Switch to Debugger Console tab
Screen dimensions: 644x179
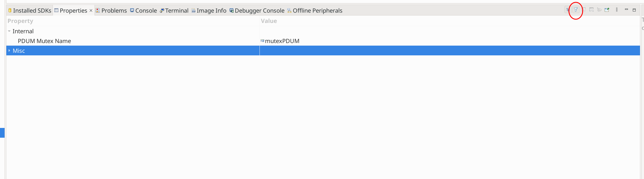257,11
